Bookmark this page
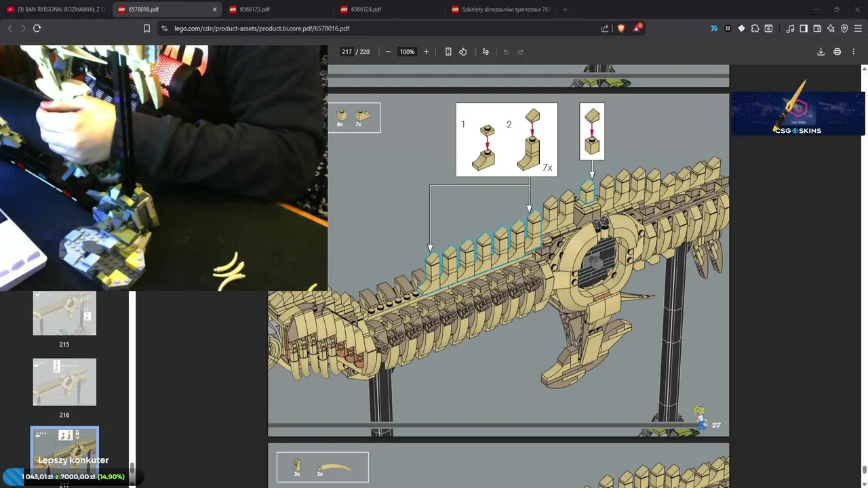Screen dimensions: 868x488 [x=146, y=28]
